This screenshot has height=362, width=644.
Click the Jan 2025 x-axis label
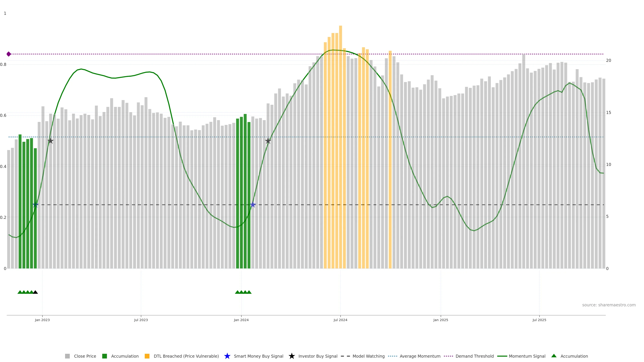(x=441, y=320)
